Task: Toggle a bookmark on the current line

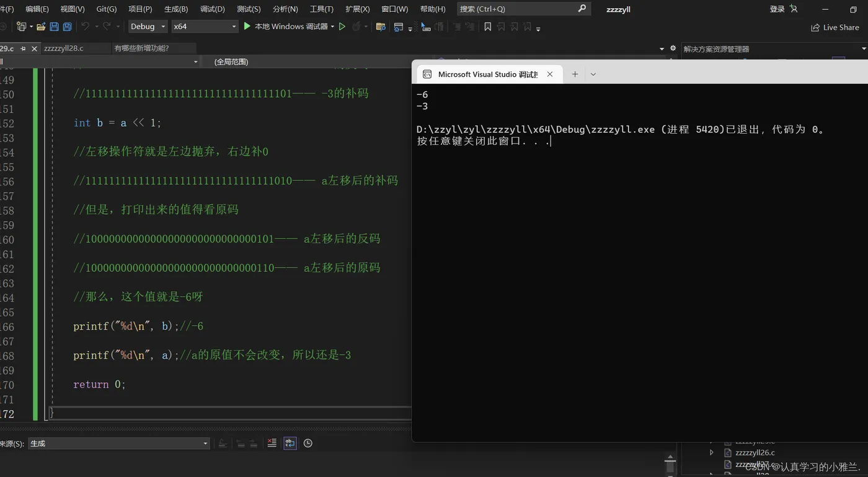Action: 487,27
